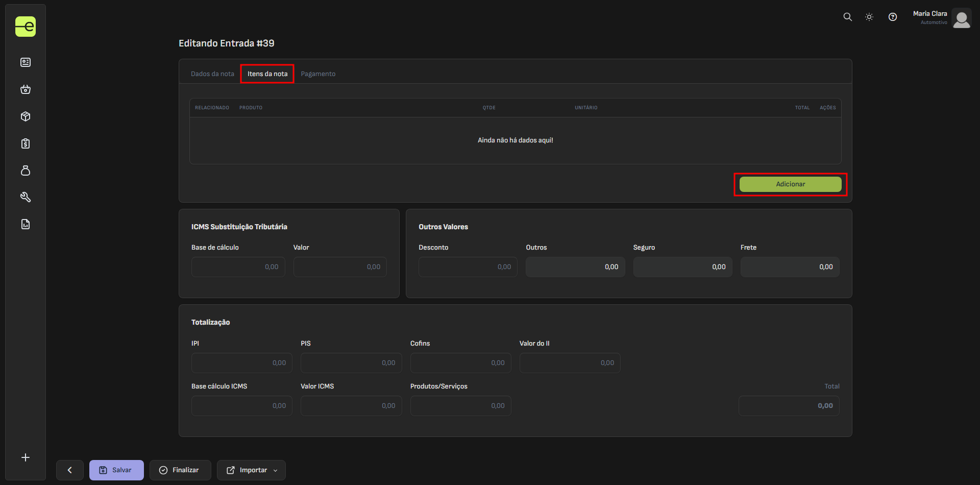The height and width of the screenshot is (485, 980).
Task: Switch to Pagamento tab
Action: [318, 74]
